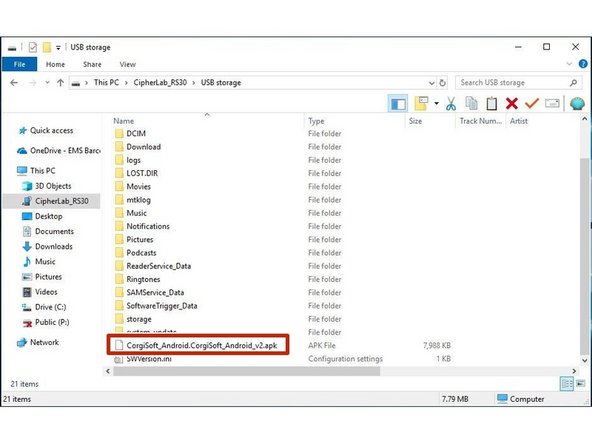592x444 pixels.
Task: Switch to the Home ribbon tab
Action: [x=55, y=64]
